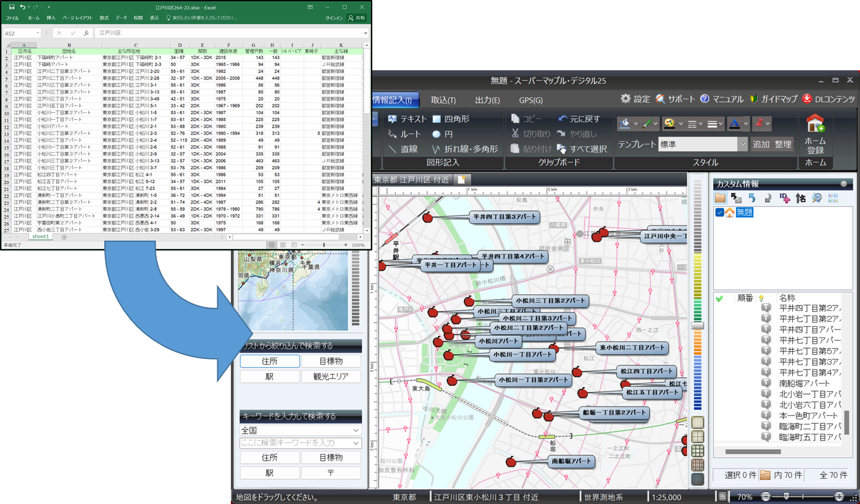Select the red pushpin style tool
The height and width of the screenshot is (504, 860).
click(x=758, y=124)
